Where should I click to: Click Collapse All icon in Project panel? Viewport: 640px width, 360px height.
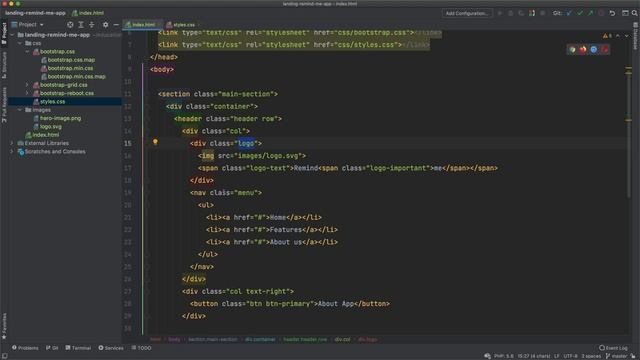[91, 24]
